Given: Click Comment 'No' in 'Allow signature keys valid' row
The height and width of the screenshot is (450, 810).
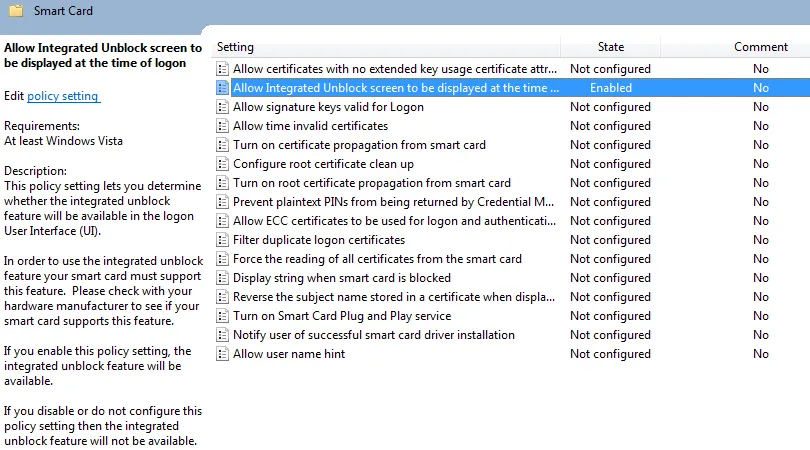Looking at the screenshot, I should (760, 107).
